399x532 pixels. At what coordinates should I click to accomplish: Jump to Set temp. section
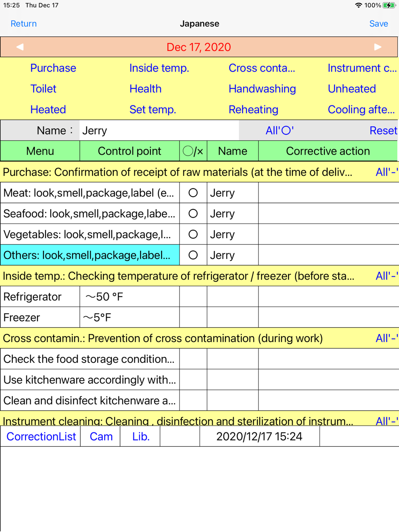[153, 109]
